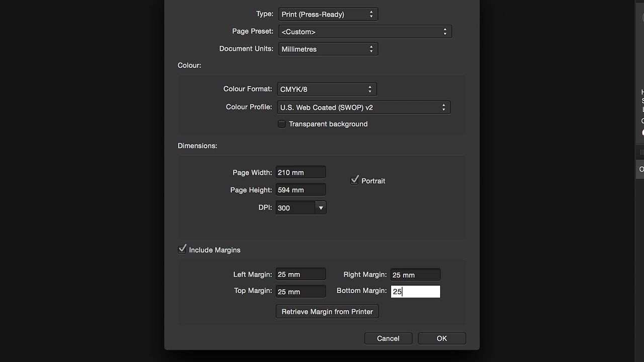Expand the DPI dropdown arrow
This screenshot has width=644, height=362.
tap(320, 208)
